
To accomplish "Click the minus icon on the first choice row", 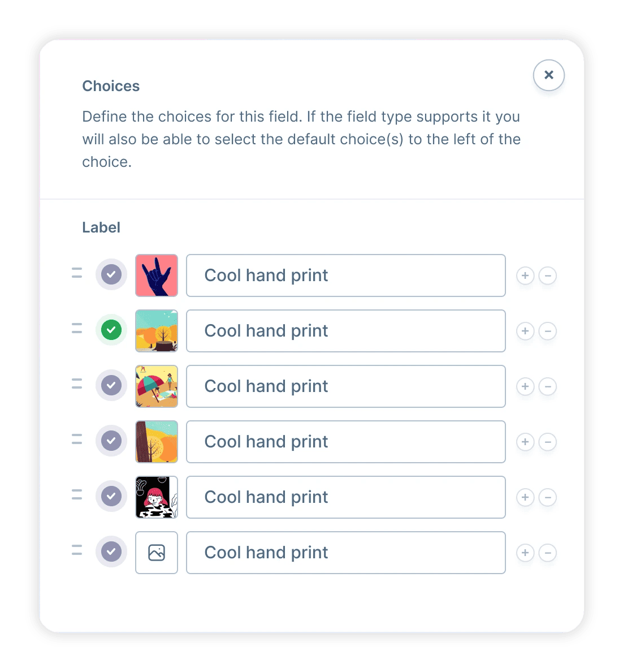I will (548, 275).
